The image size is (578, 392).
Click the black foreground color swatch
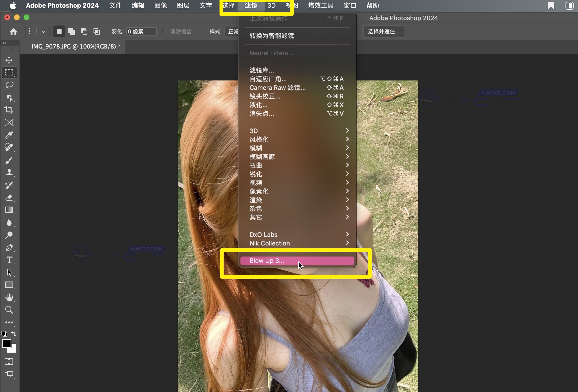coord(6,343)
